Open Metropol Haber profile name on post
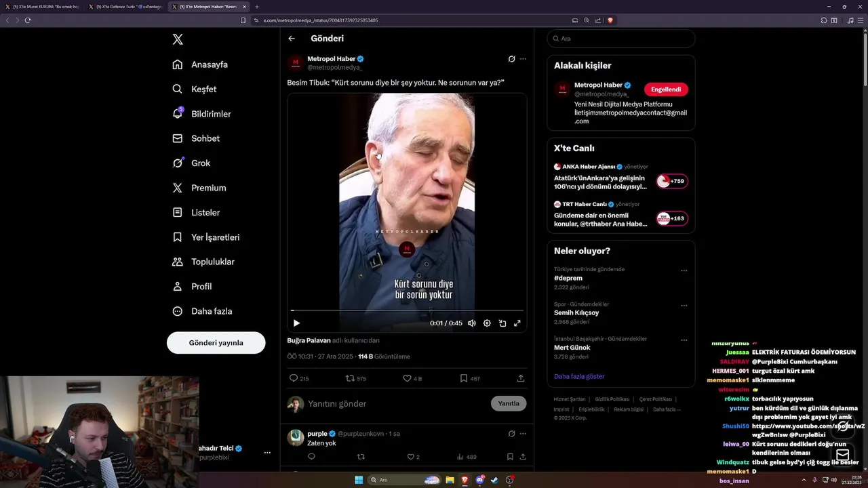This screenshot has height=488, width=868. click(331, 59)
